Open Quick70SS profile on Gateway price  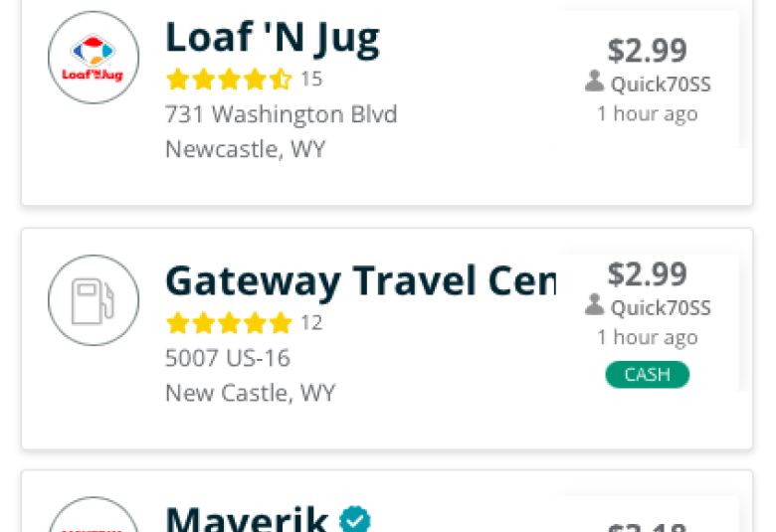661,308
